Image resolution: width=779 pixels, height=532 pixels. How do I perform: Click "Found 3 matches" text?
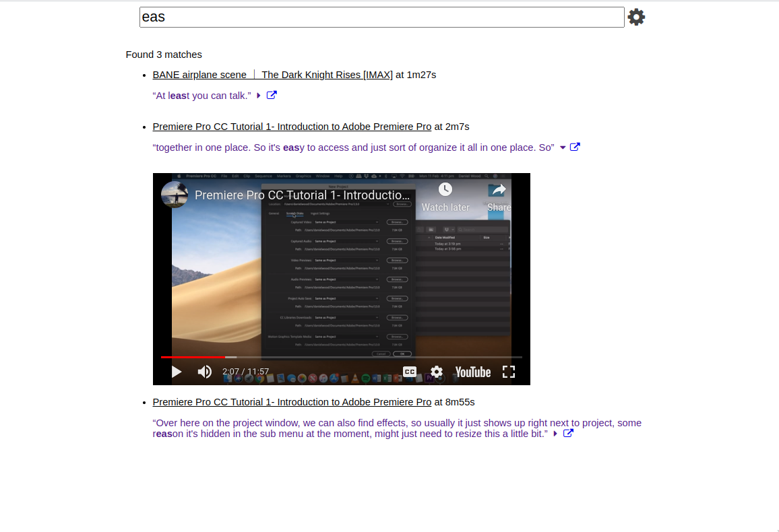[x=164, y=55]
